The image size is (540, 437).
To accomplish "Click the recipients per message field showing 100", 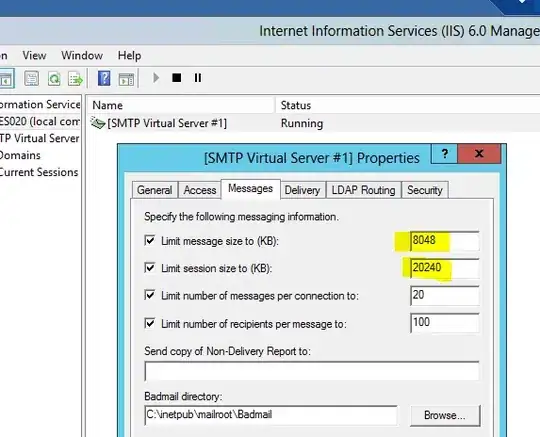I will coord(444,323).
